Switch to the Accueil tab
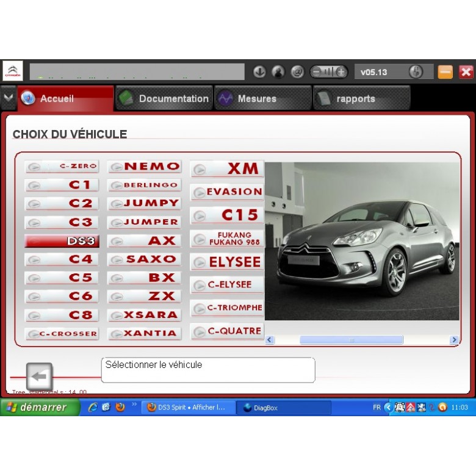This screenshot has height=476, width=476. coord(65,98)
